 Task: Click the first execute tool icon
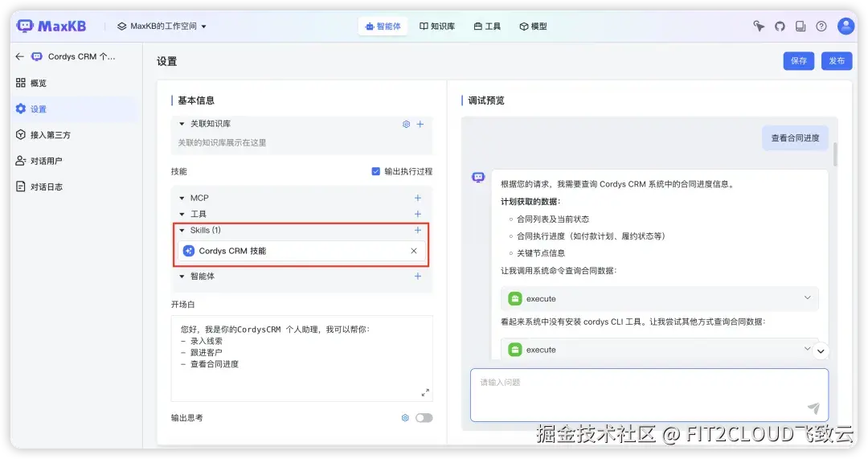[515, 298]
